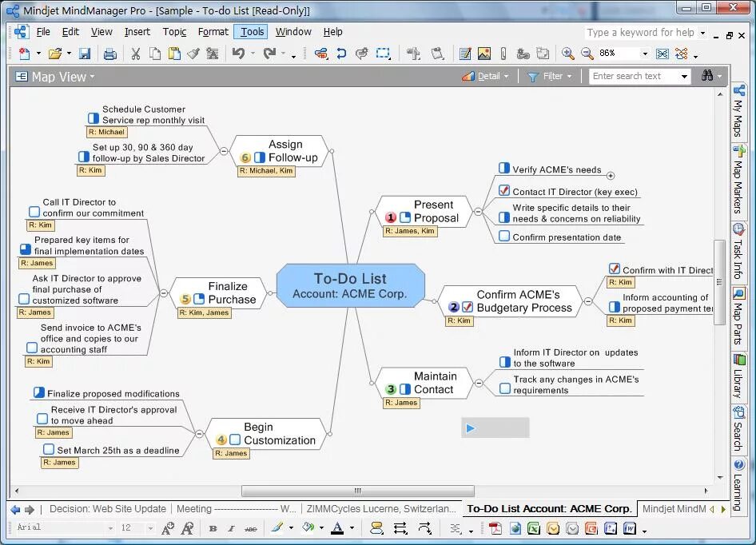Image resolution: width=756 pixels, height=545 pixels.
Task: Click the Attachment paperclip icon
Action: tap(503, 54)
